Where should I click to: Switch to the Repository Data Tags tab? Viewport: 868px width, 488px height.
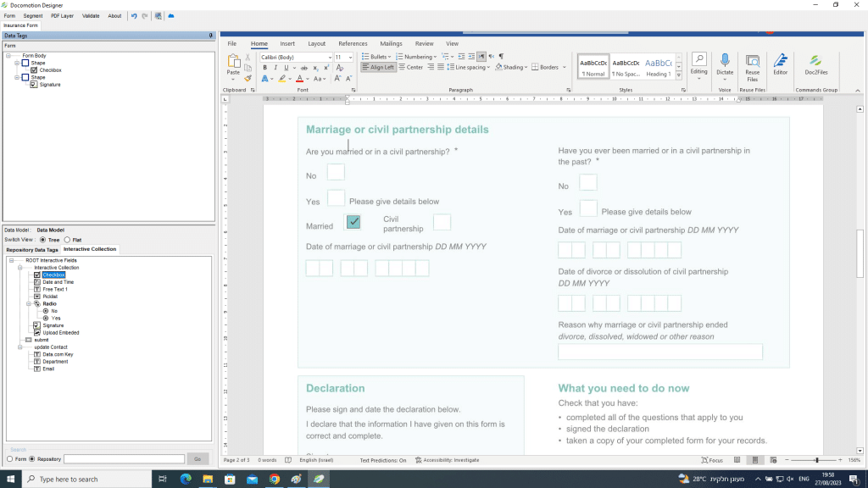(x=32, y=249)
